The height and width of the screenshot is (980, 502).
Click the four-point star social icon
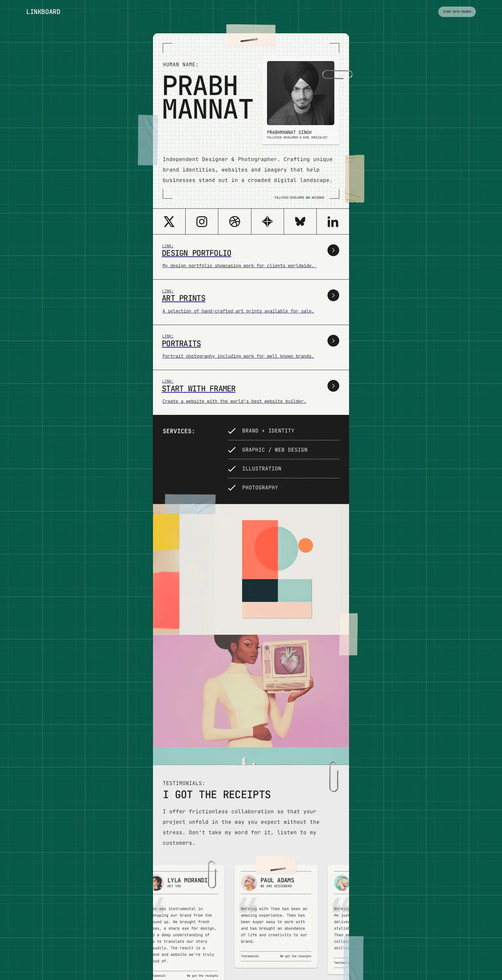tap(267, 221)
